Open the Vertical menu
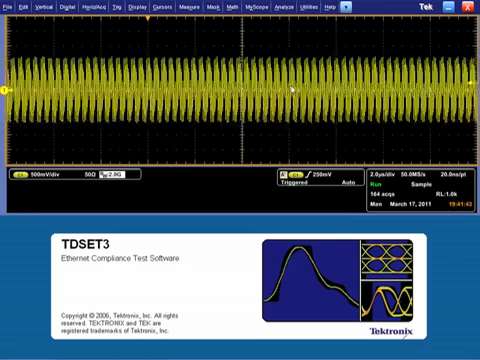Screen dimensions: 480x360 tap(44, 7)
